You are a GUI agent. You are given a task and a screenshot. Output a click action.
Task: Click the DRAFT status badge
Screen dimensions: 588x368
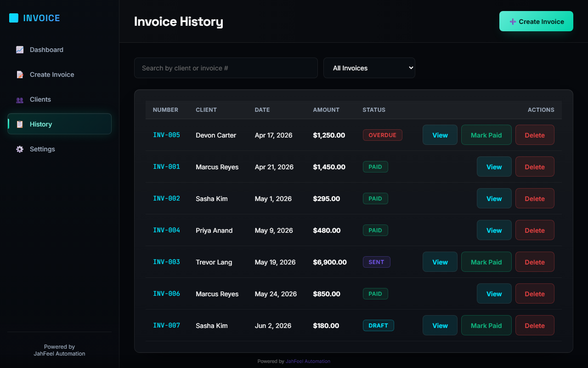click(x=379, y=325)
